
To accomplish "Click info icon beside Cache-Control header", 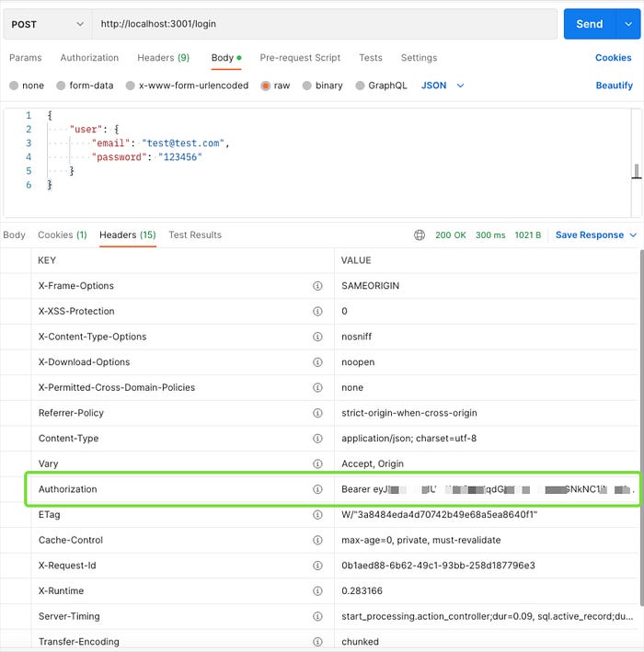I will [x=317, y=540].
